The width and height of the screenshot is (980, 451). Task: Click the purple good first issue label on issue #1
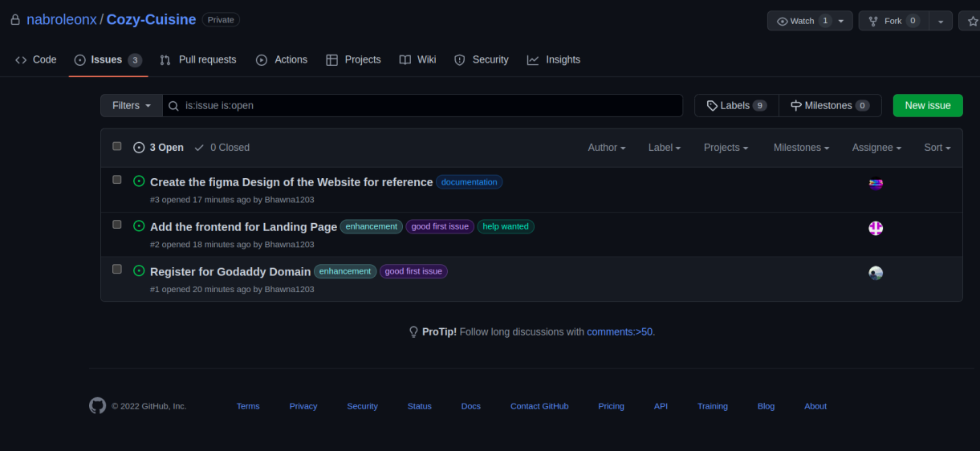coord(413,271)
